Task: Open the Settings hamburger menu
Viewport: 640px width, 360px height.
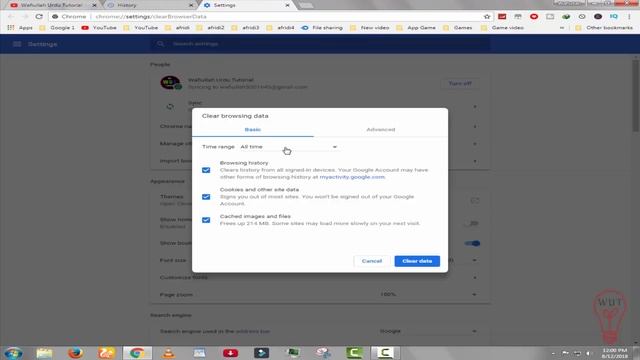Action: 17,44
